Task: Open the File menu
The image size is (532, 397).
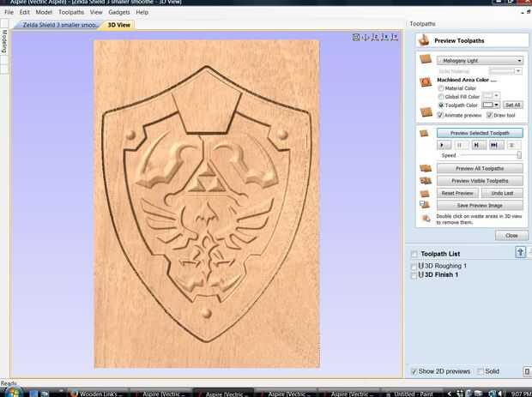Action: (x=9, y=12)
